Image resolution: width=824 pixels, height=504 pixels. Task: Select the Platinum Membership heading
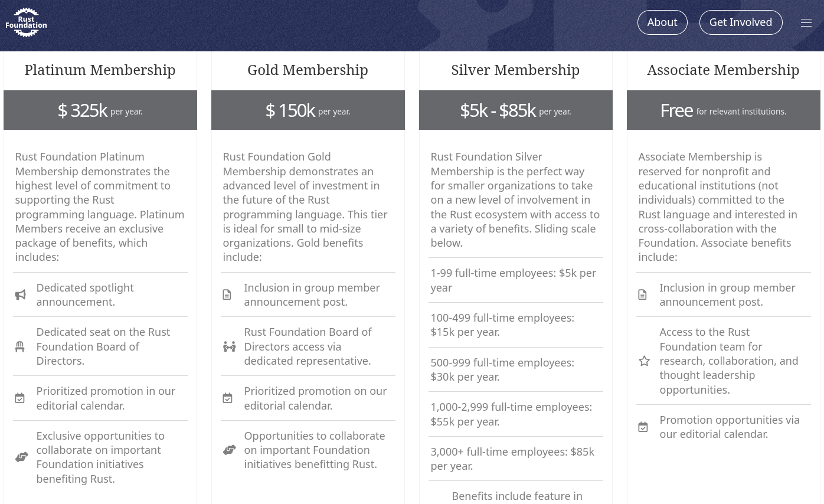click(100, 70)
